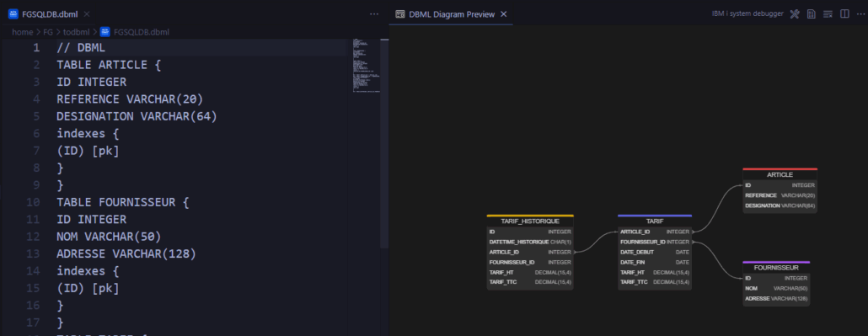Click the DATE_FIN column in TARIF table

click(655, 263)
